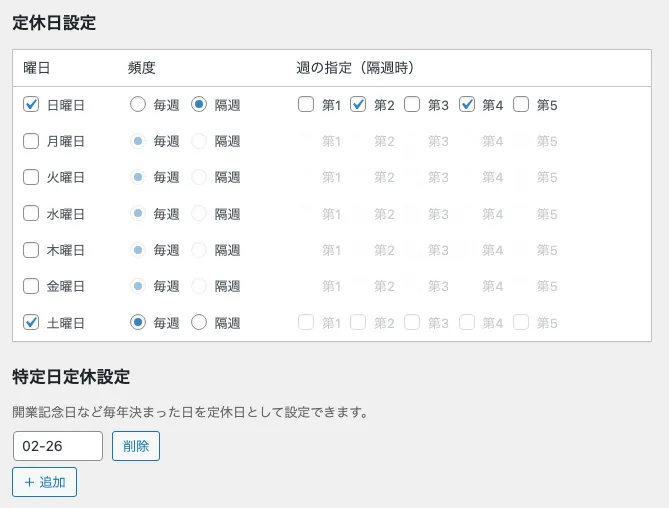Click the 02-26 date input field
This screenshot has width=669, height=508.
tap(58, 446)
